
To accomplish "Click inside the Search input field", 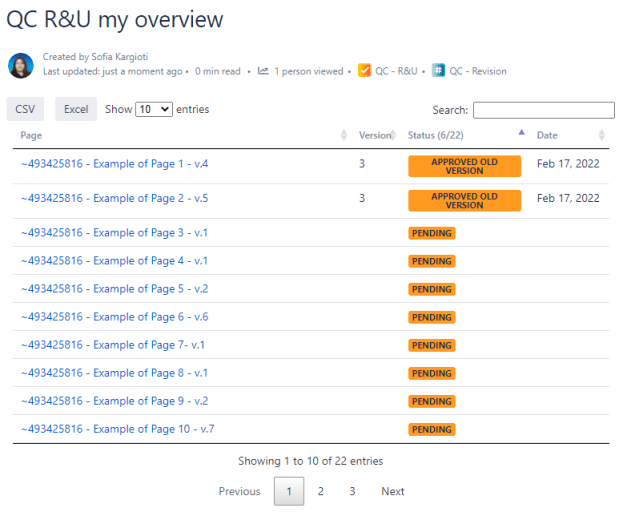I will click(543, 110).
